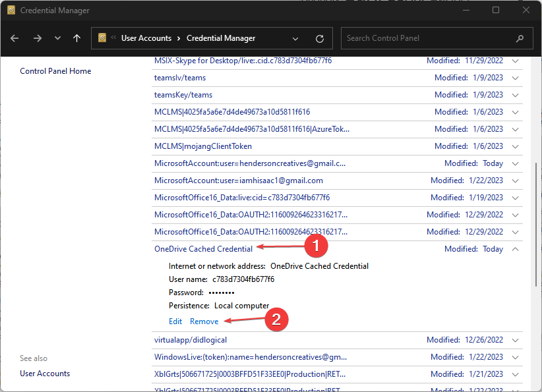
Task: Open MicrosoftOffice16_Data:live:cid credential name
Action: click(x=242, y=198)
